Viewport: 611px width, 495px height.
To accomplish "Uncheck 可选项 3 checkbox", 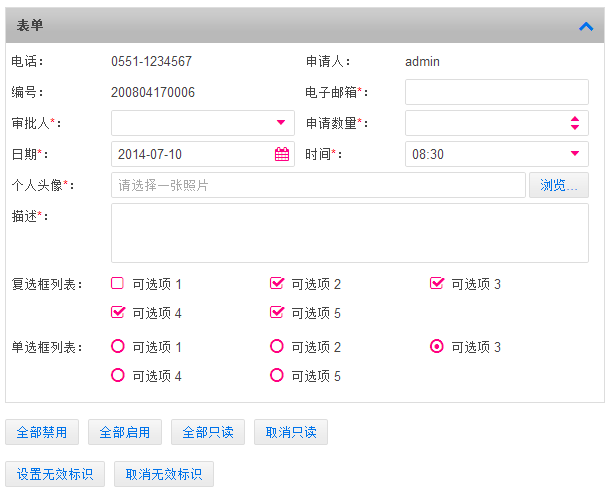I will coord(437,283).
